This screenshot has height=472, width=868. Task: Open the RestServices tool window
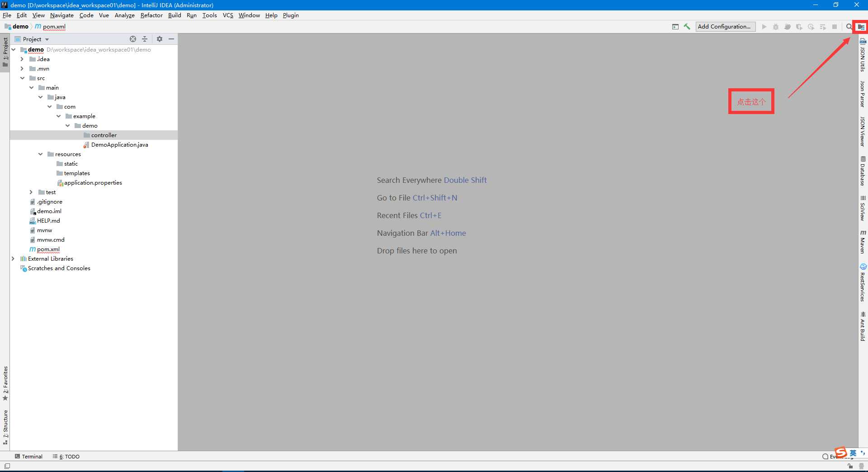863,282
